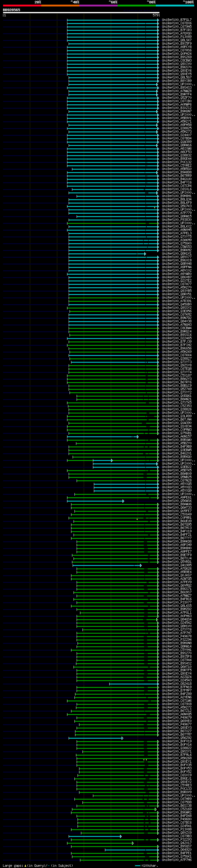Viewport: 197px width, 868px height.
Task: Click the green ~80% identity legend segment
Action: [137, 6]
